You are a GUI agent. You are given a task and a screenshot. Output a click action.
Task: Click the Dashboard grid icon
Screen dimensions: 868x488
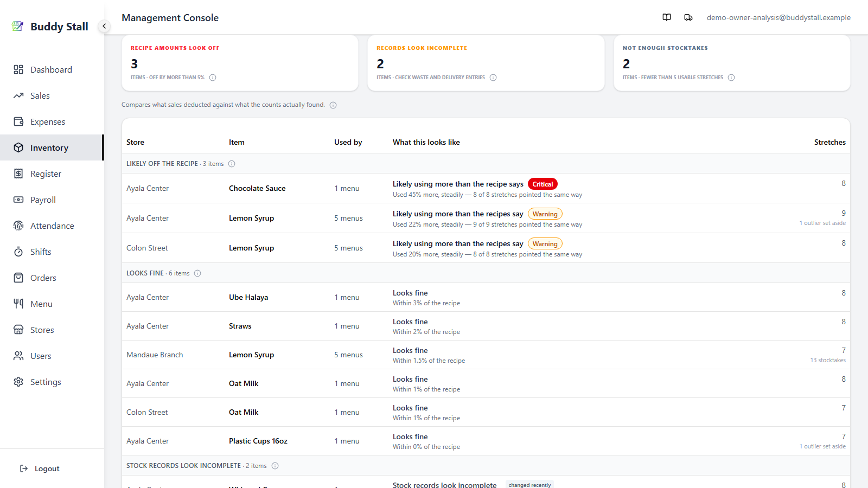coord(18,69)
